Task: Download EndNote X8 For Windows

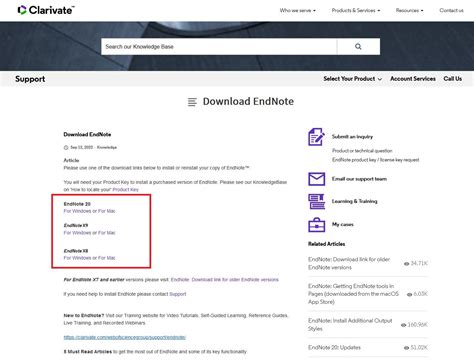Action: click(x=77, y=258)
